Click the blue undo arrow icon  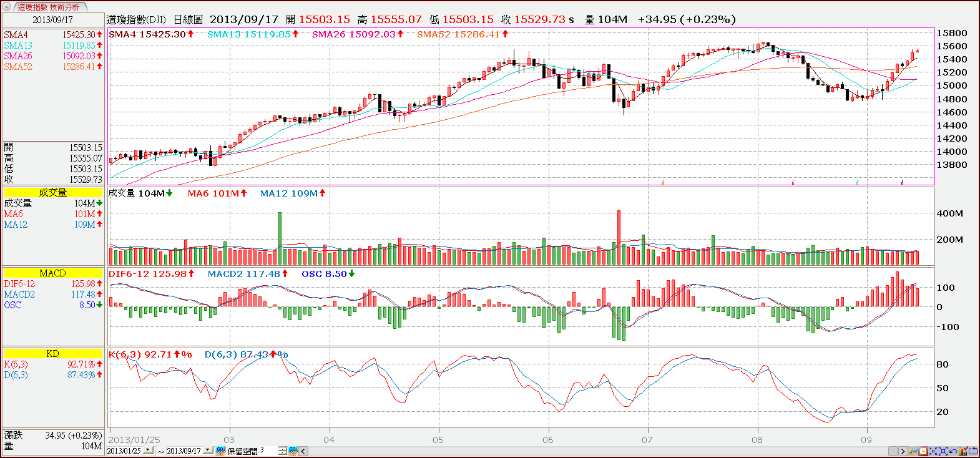pos(953,451)
